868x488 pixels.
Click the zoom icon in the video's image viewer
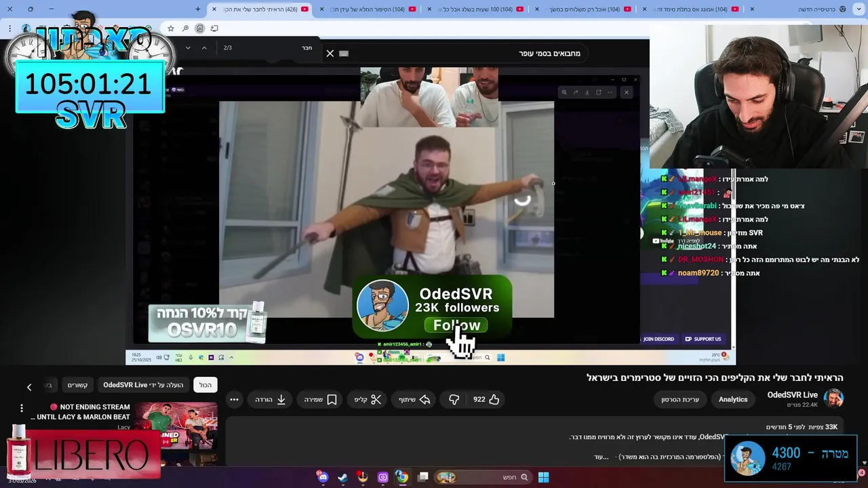tap(564, 92)
